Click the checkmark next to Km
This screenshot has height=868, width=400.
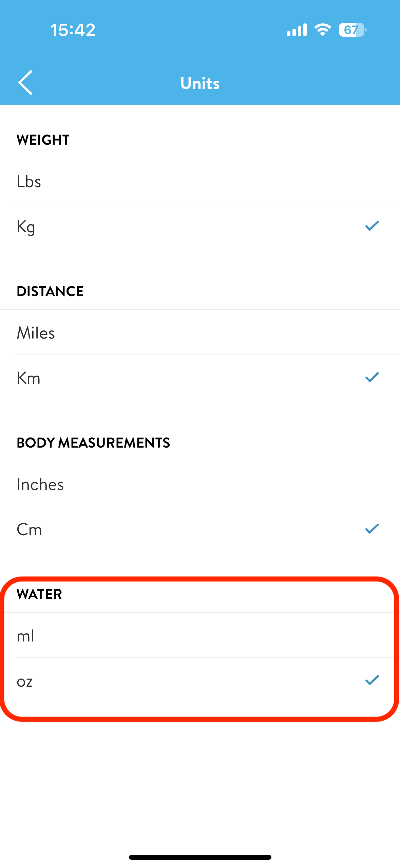click(x=372, y=377)
